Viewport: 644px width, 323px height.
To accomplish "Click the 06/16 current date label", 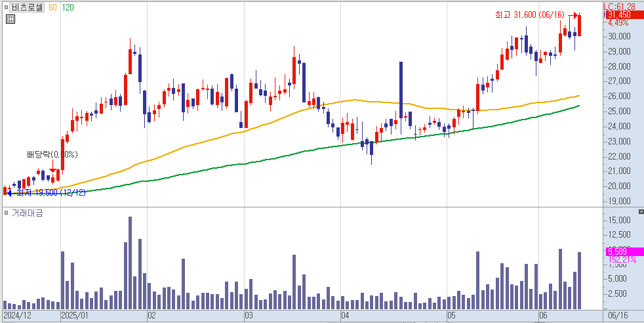I will pyautogui.click(x=620, y=316).
